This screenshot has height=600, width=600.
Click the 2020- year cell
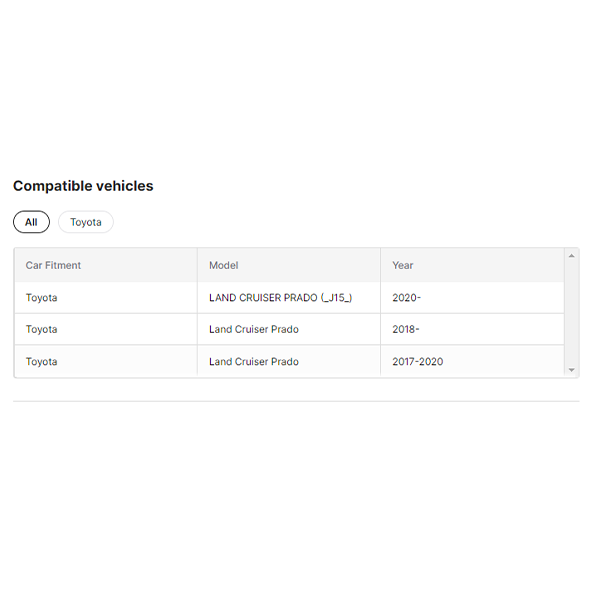[x=406, y=298]
